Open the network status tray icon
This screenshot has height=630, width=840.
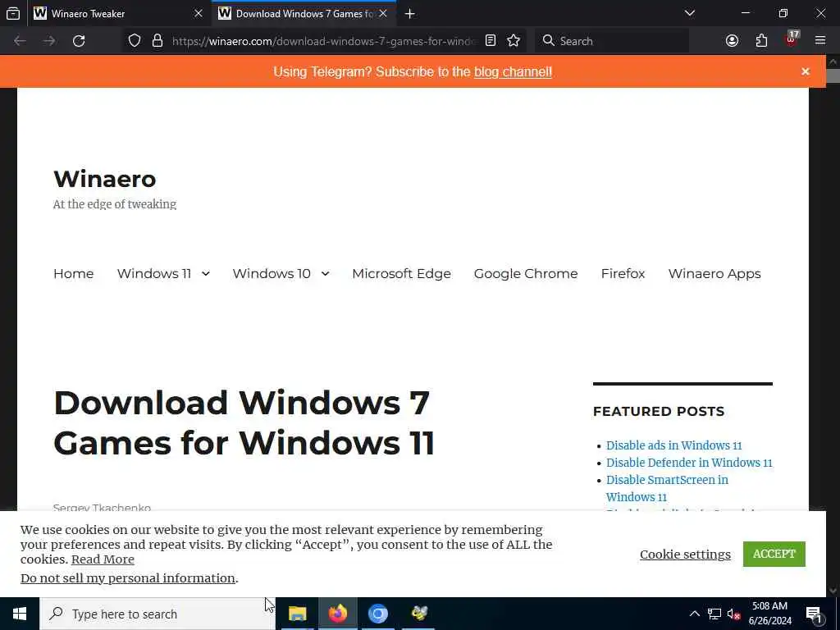[x=714, y=614]
